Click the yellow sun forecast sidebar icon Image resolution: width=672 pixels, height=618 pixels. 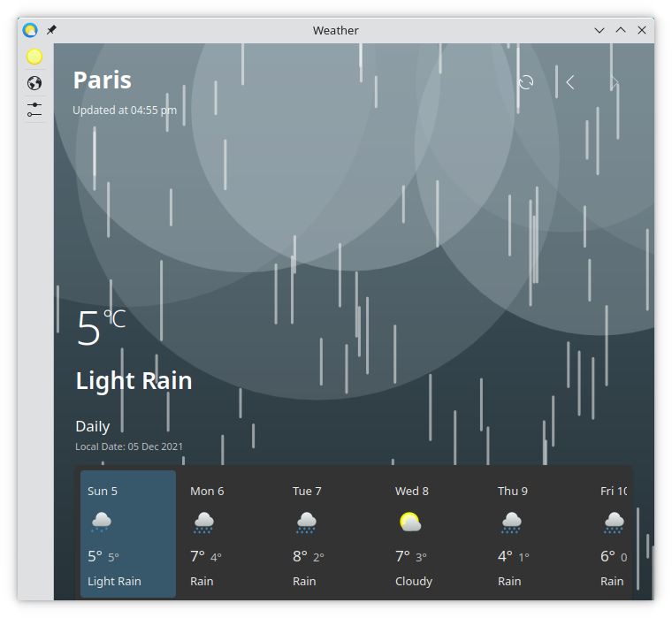(34, 57)
